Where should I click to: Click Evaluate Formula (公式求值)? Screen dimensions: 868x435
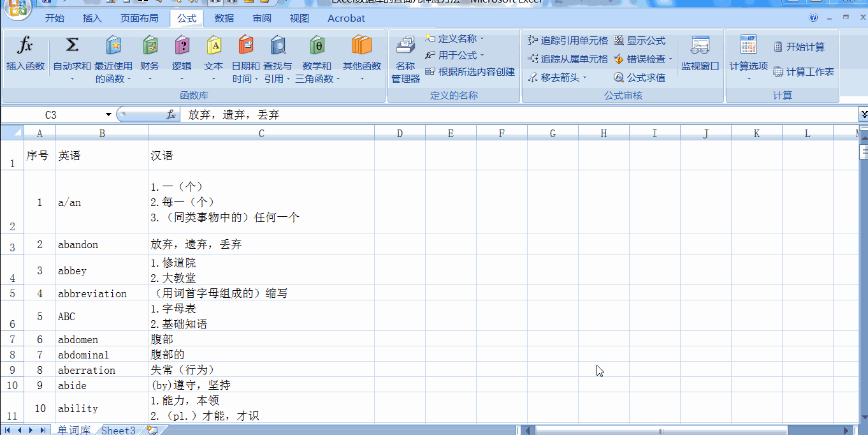[x=640, y=78]
